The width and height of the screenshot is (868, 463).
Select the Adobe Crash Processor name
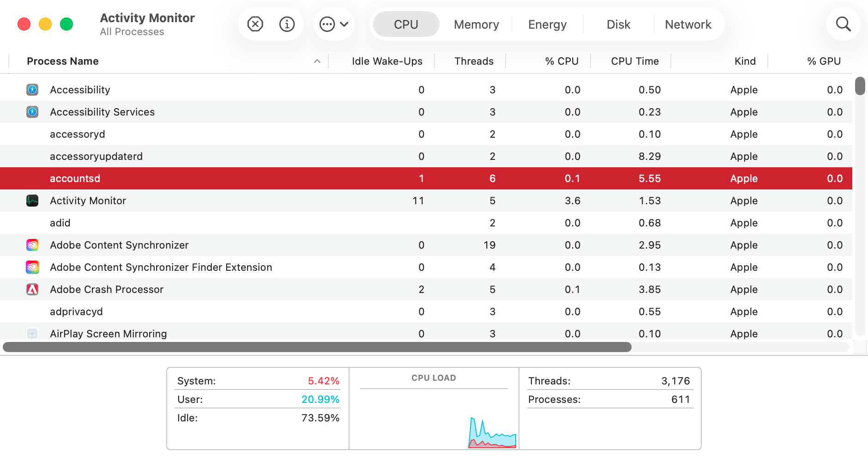[x=107, y=289]
